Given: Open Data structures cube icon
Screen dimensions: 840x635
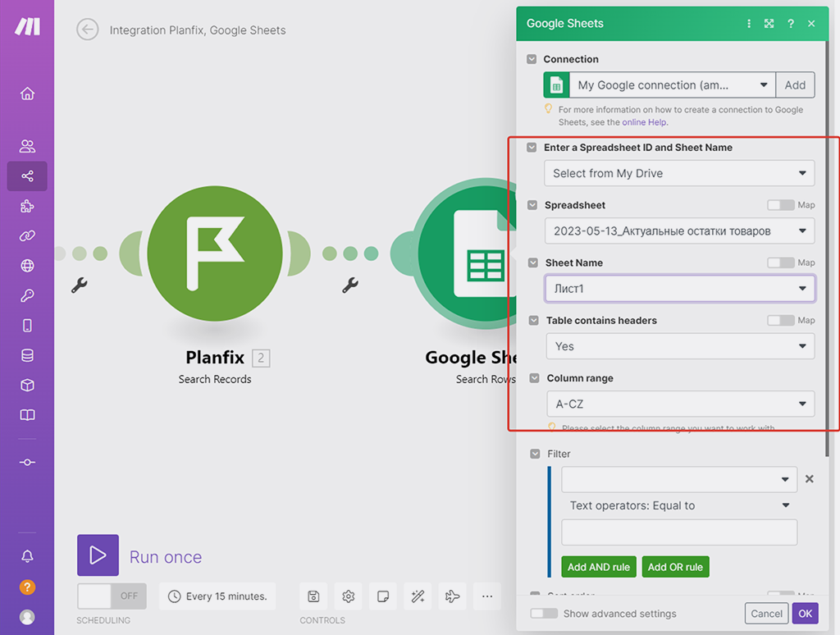Looking at the screenshot, I should point(27,386).
